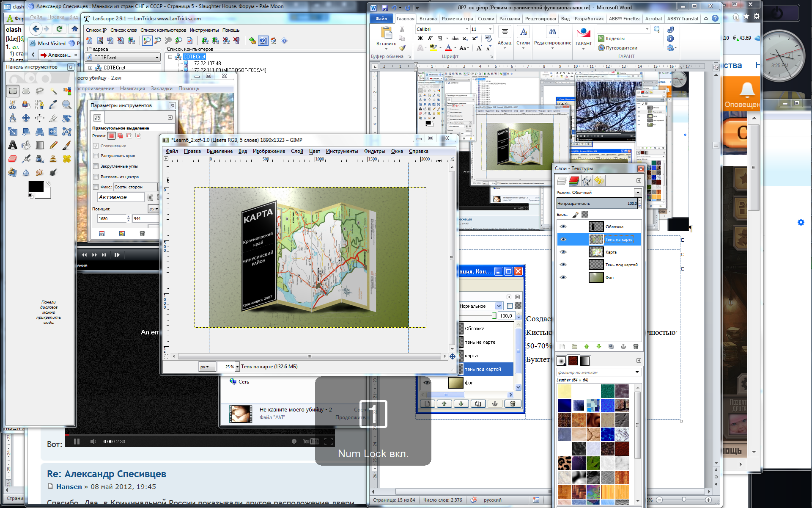Select the Rectangle Select tool in GIMP toolbox
Screen dimensions: 812x508
pos(13,91)
